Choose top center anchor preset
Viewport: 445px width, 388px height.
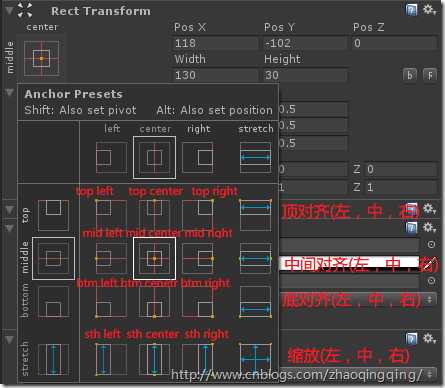tap(154, 215)
